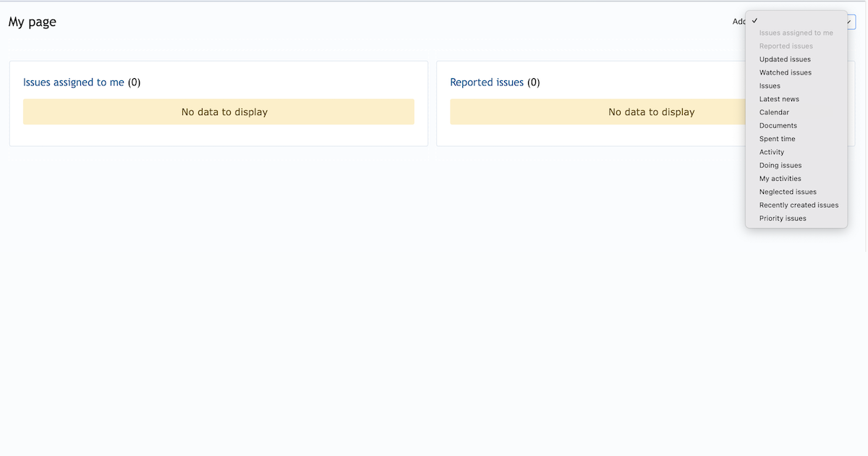The width and height of the screenshot is (868, 456).
Task: Select "Recently created issues" option
Action: [x=799, y=205]
